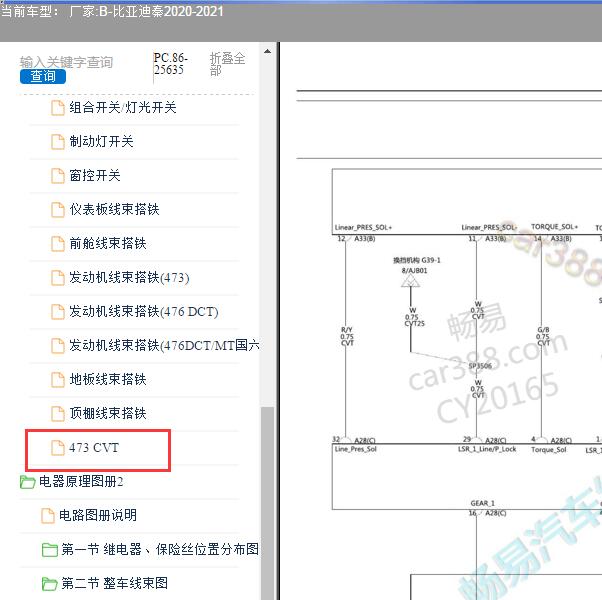Screen dimensions: 602x600
Task: Click the document icon beside 顶棚线束搭铁
Action: click(58, 414)
